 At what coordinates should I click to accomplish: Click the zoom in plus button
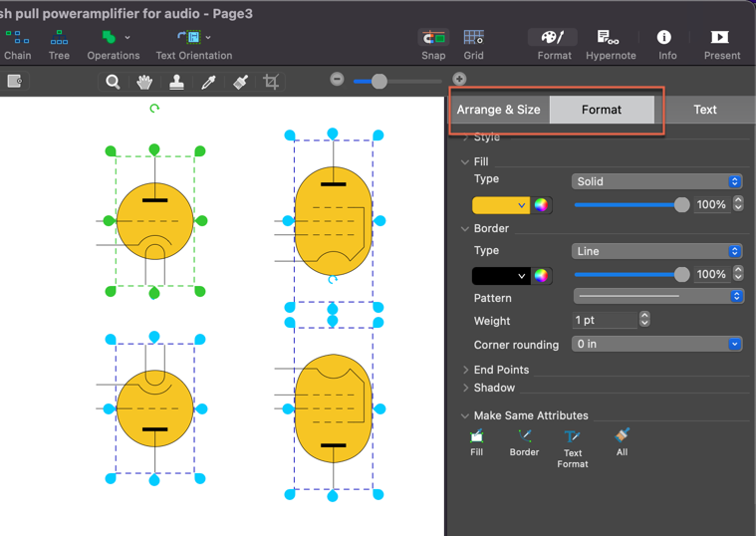pos(459,79)
